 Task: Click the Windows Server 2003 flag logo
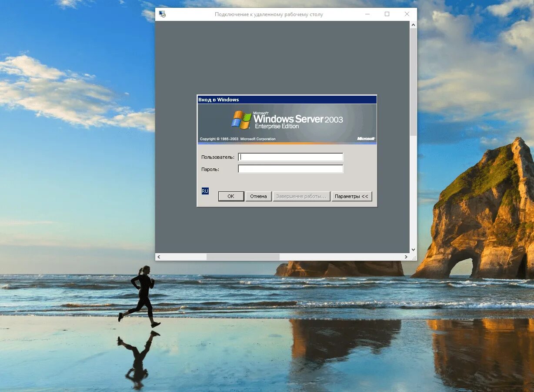[x=241, y=120]
